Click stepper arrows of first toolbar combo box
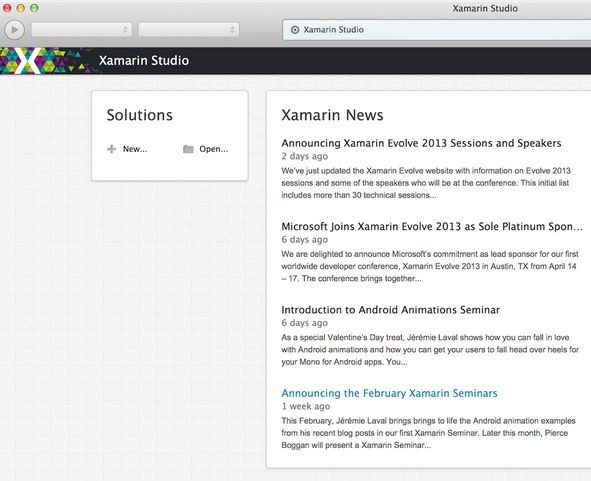The height and width of the screenshot is (481, 591). click(125, 30)
